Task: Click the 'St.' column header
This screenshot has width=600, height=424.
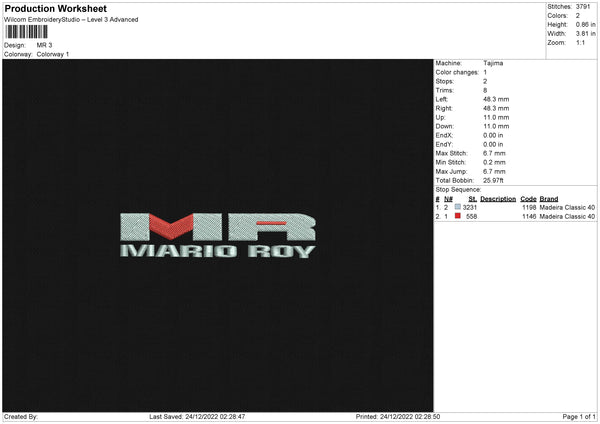Action: coord(473,199)
